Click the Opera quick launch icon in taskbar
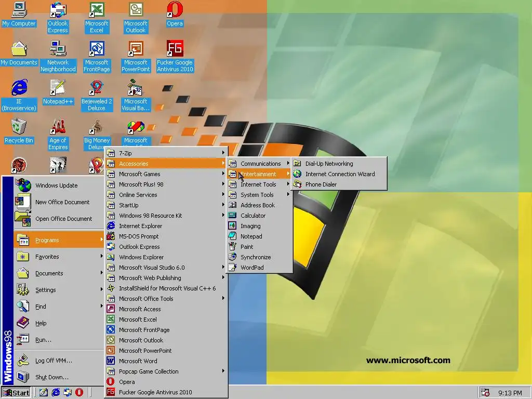Image resolution: width=532 pixels, height=399 pixels. coord(79,393)
